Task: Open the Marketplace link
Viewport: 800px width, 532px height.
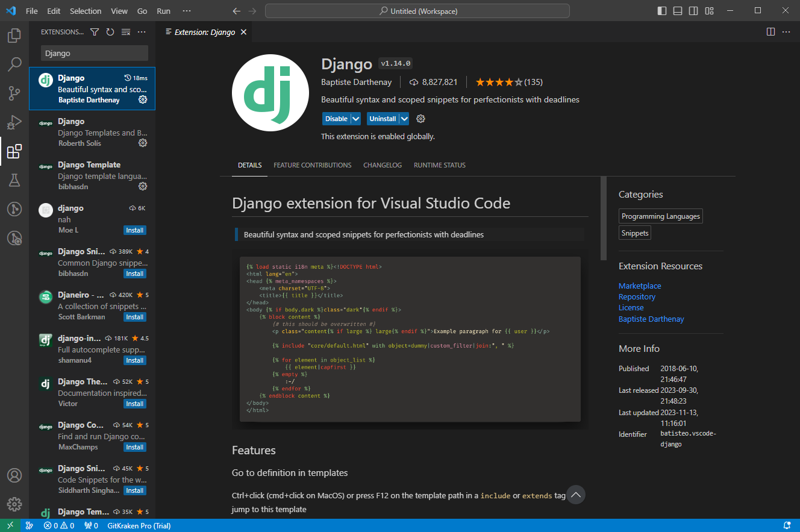Action: point(640,286)
